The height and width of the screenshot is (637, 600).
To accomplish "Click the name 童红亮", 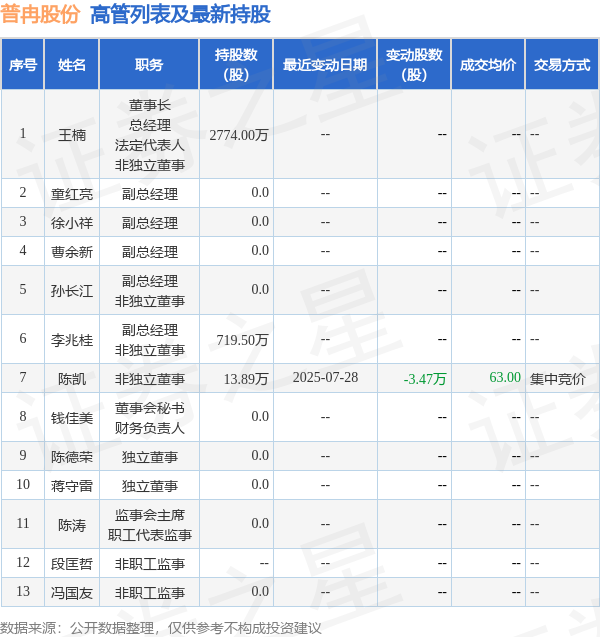I will click(72, 194).
